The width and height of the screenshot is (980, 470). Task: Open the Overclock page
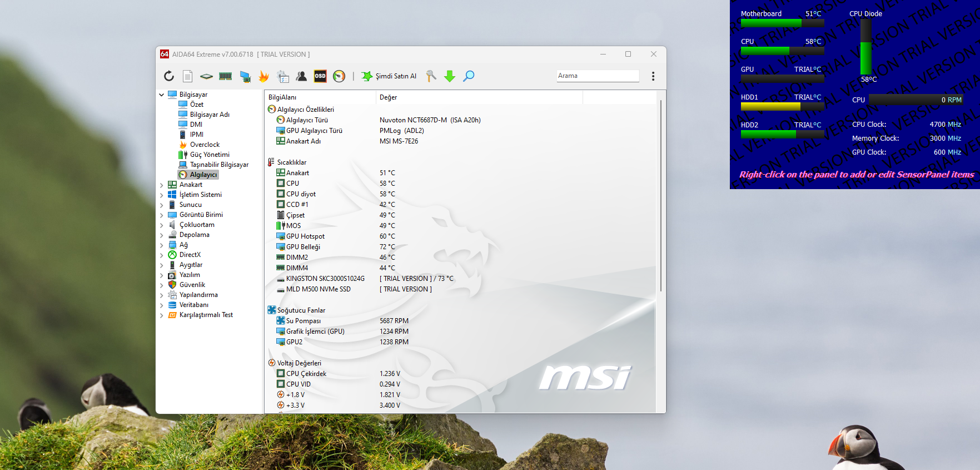point(205,145)
